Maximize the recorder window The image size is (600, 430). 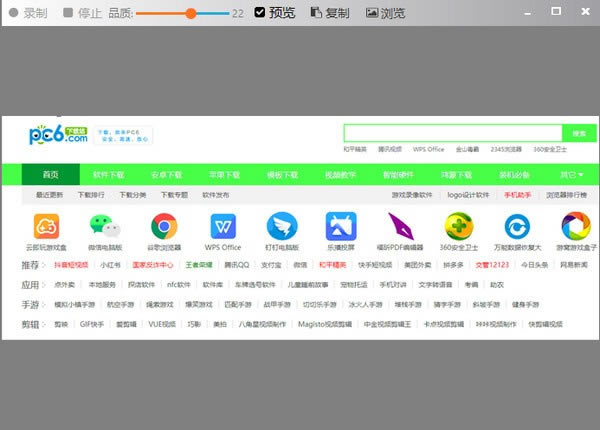coord(556,11)
